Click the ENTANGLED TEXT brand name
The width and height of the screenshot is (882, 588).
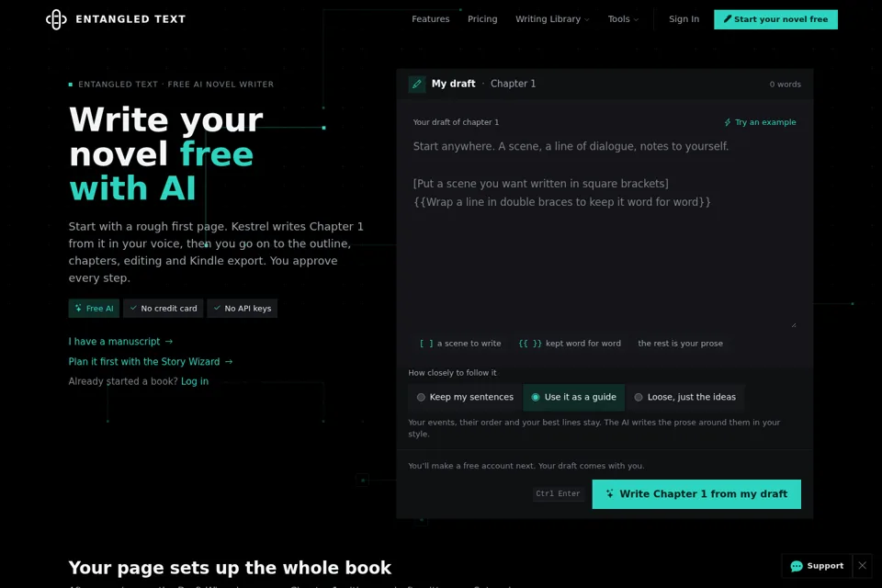pyautogui.click(x=130, y=19)
